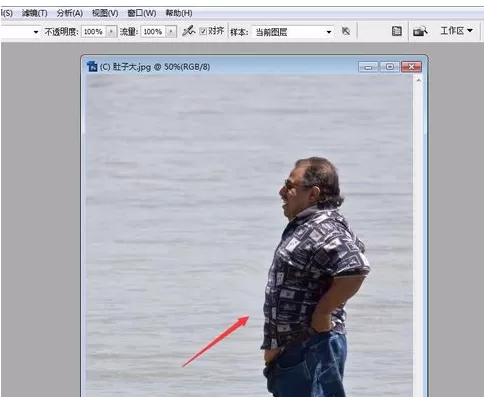Toggle the ignore adjustment layers icon

(346, 31)
